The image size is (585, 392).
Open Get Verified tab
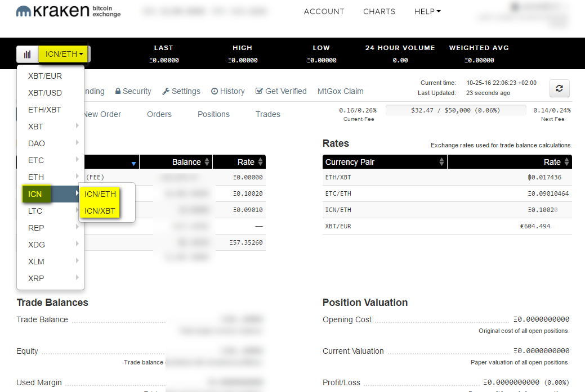tap(281, 91)
